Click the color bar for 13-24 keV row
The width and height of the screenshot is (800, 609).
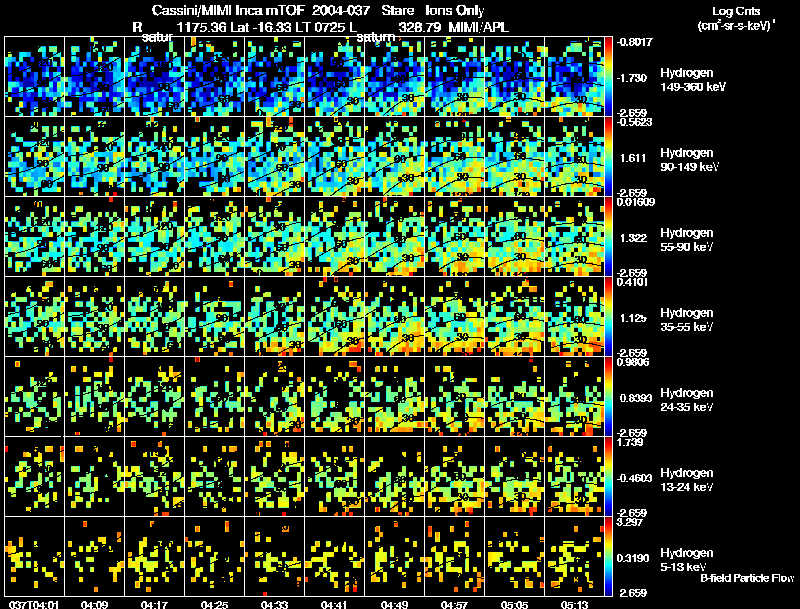(608, 477)
